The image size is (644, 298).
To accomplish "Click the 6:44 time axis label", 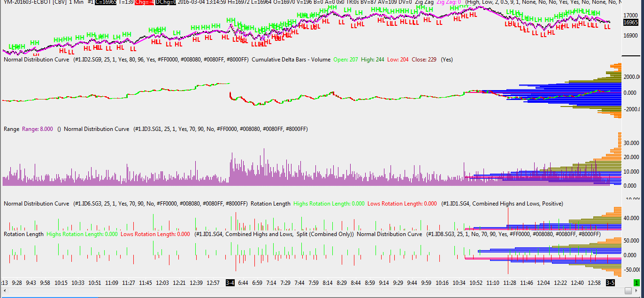I will tap(244, 283).
